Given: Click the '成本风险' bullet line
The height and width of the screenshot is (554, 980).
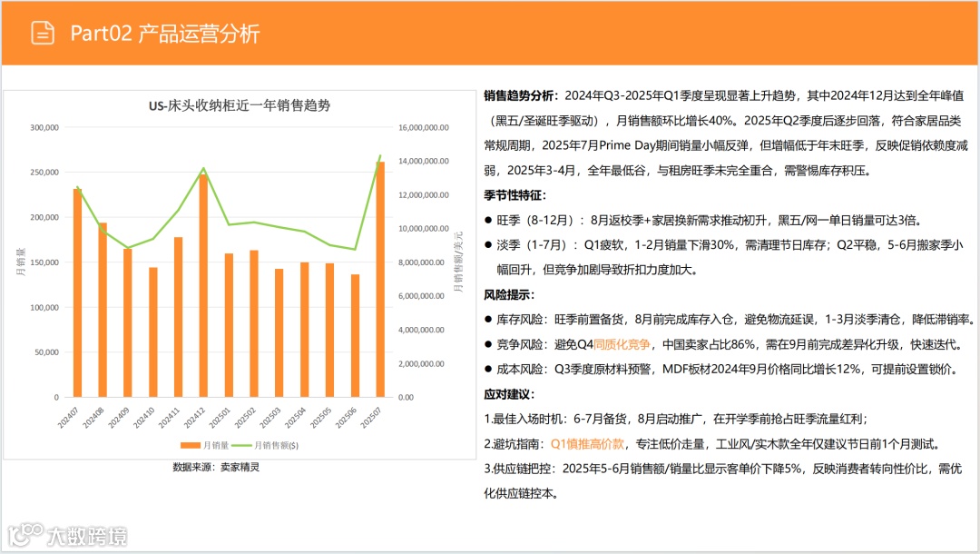Looking at the screenshot, I should click(x=722, y=369).
